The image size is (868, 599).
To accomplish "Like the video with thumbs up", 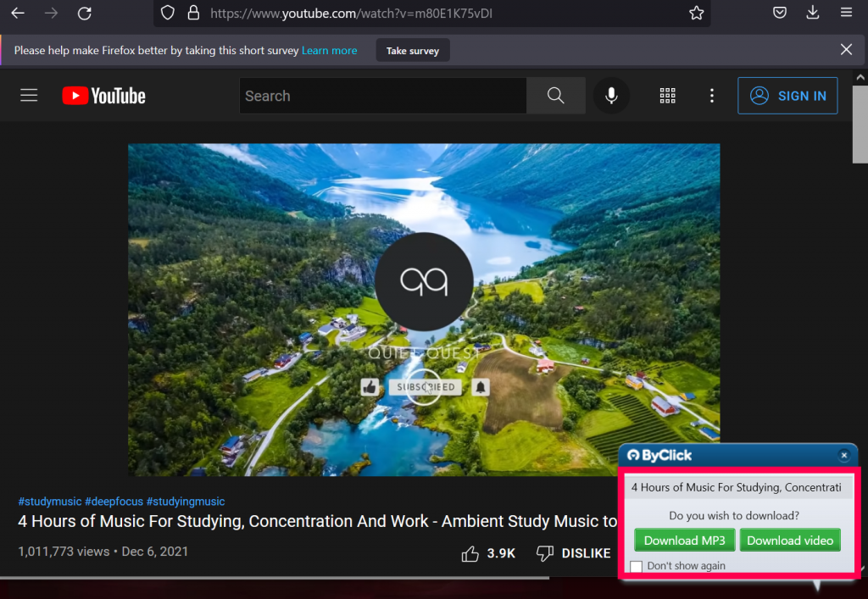I will 470,552.
